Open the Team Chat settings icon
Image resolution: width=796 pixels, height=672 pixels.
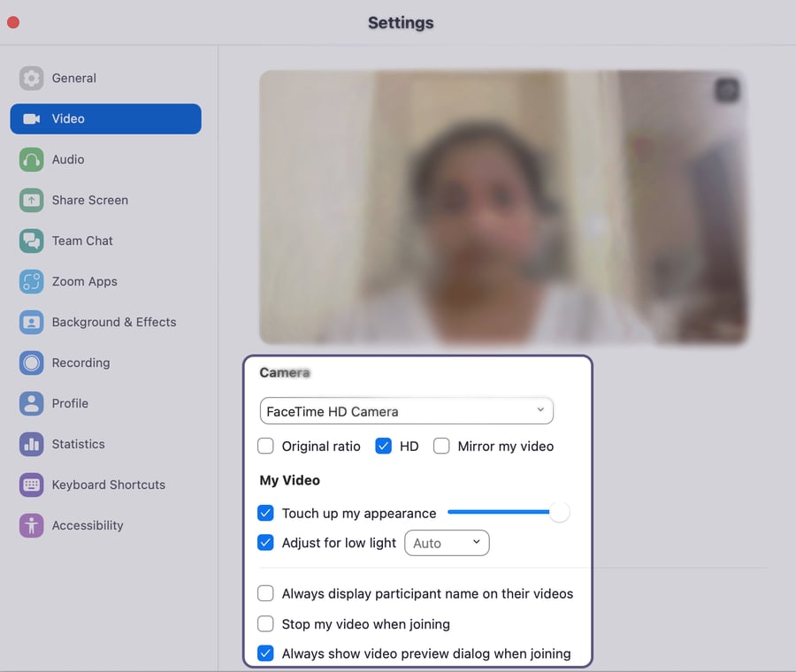point(31,241)
